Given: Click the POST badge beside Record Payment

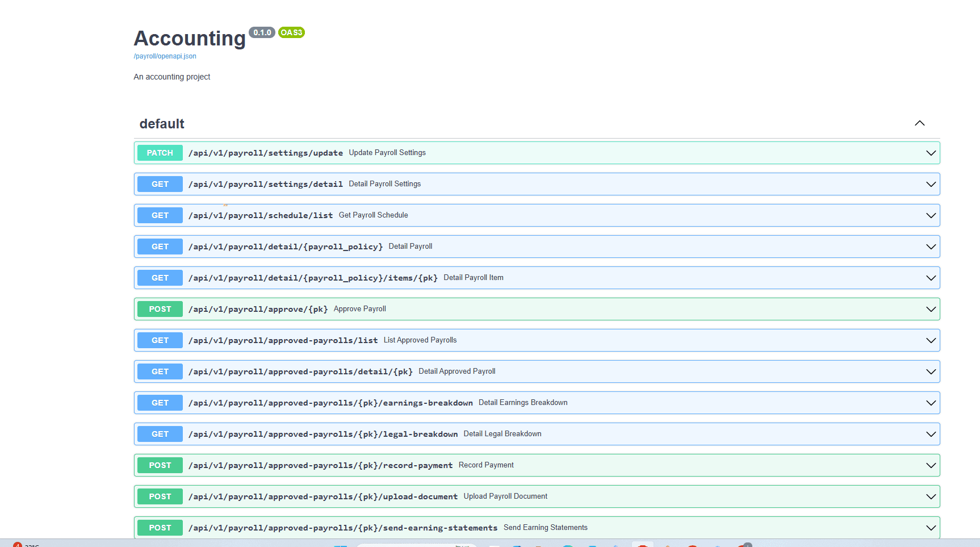Looking at the screenshot, I should 160,465.
